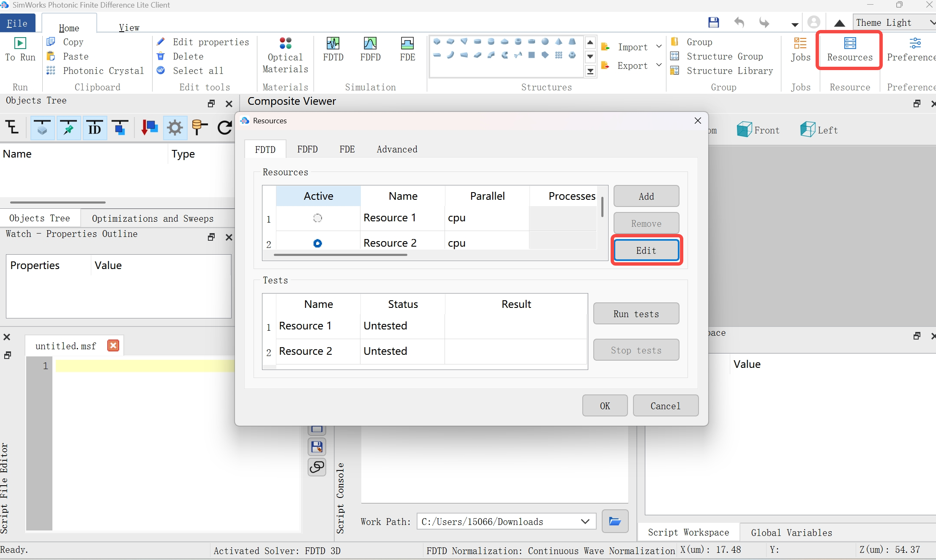Image resolution: width=936 pixels, height=560 pixels.
Task: Open Optical Materials database
Action: click(x=285, y=55)
